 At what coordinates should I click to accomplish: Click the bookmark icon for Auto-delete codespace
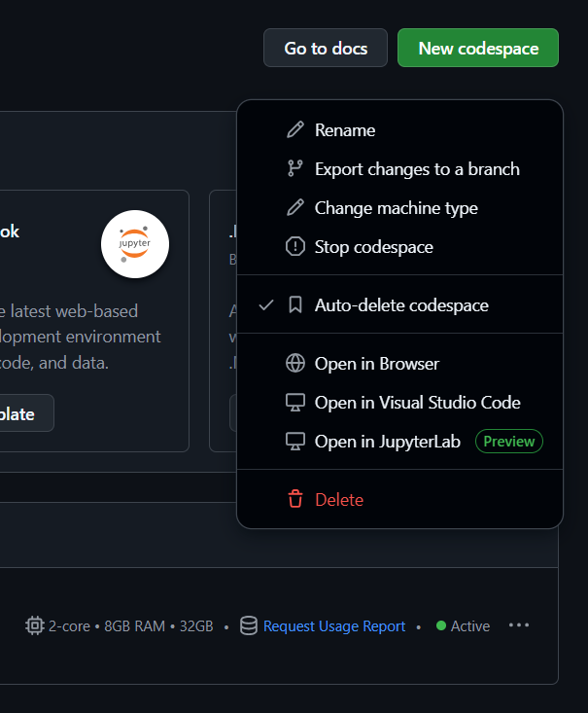295,304
